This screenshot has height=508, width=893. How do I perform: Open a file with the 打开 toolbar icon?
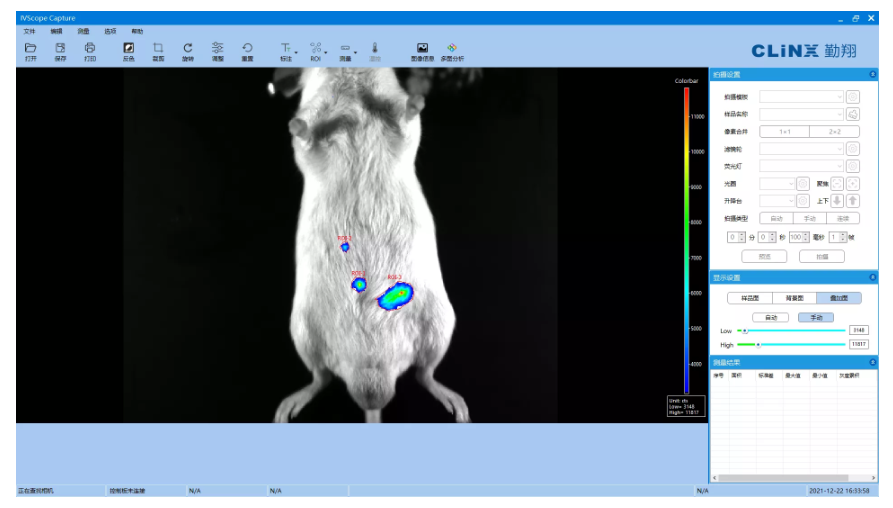[31, 51]
